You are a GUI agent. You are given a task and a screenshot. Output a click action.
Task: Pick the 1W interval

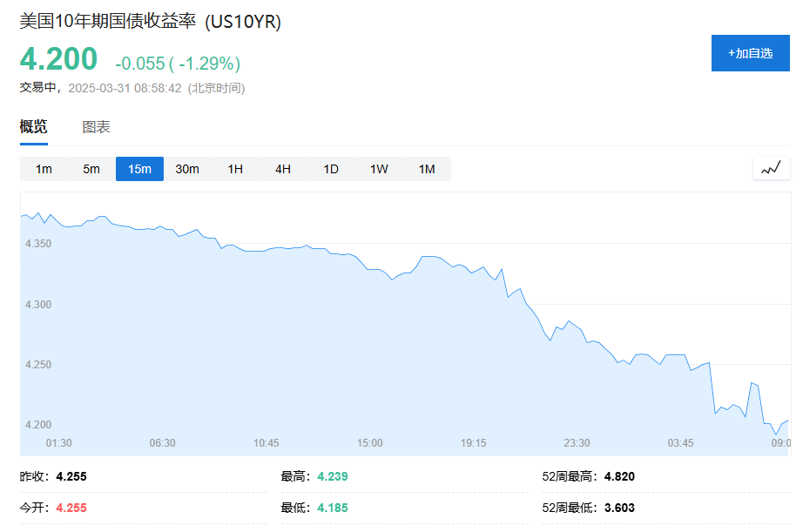coord(379,169)
